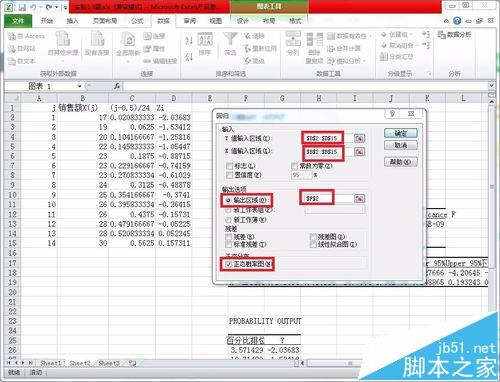Open the Name Box dropdown arrow

pos(79,86)
